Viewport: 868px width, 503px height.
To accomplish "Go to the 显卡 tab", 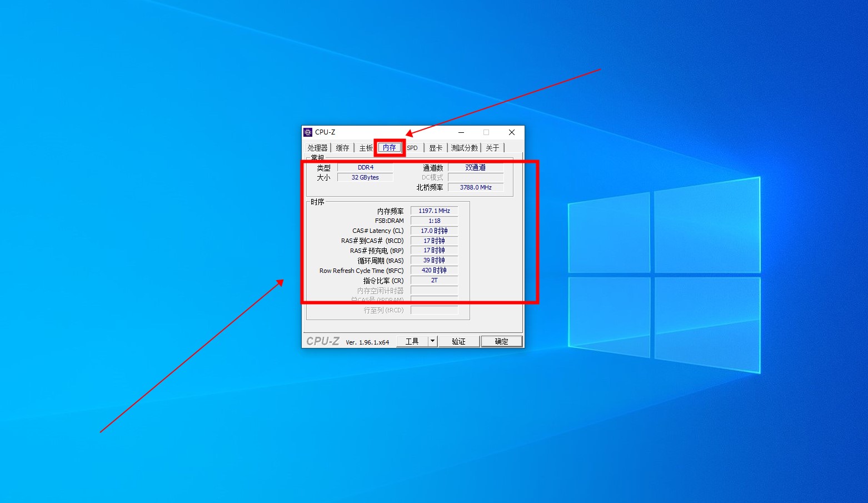I will pyautogui.click(x=436, y=148).
